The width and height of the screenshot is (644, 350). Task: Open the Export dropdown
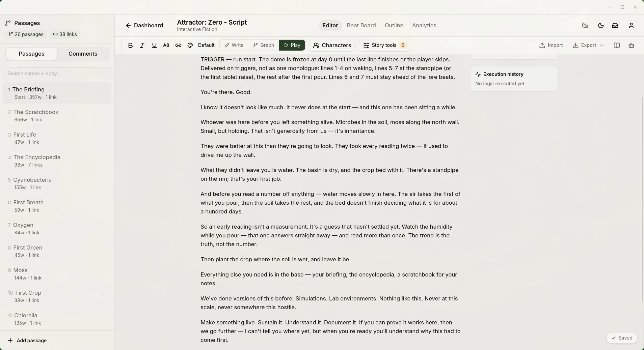click(x=588, y=45)
